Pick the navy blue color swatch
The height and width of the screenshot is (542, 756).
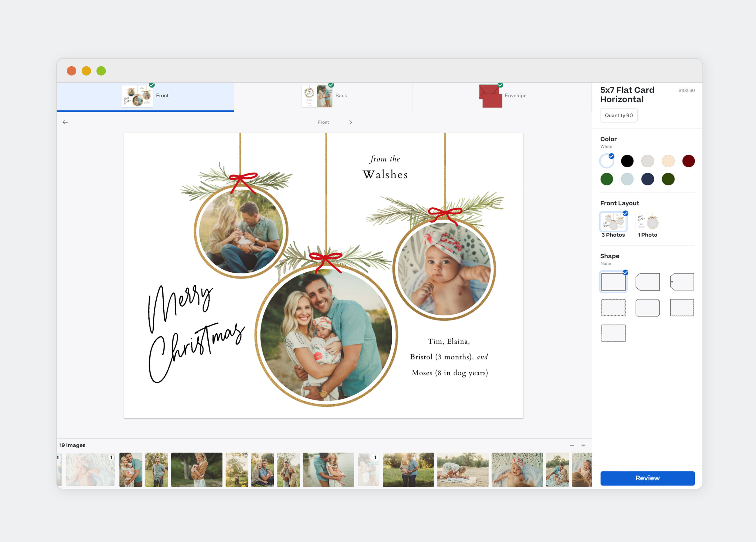point(647,179)
